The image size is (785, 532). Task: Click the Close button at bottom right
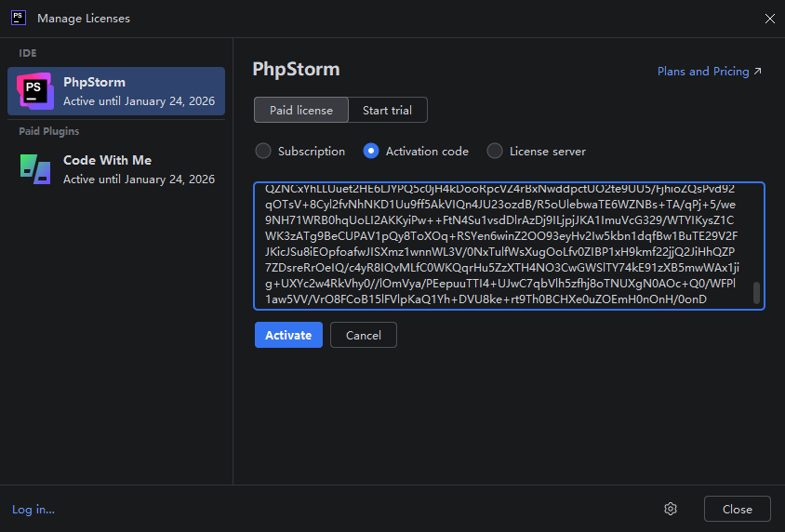(x=737, y=509)
